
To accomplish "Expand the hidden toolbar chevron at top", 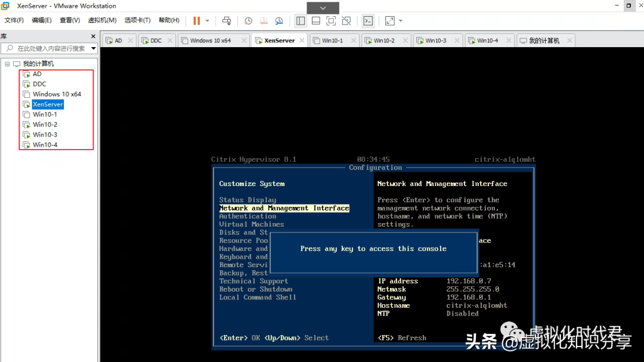I will tap(323, 8).
